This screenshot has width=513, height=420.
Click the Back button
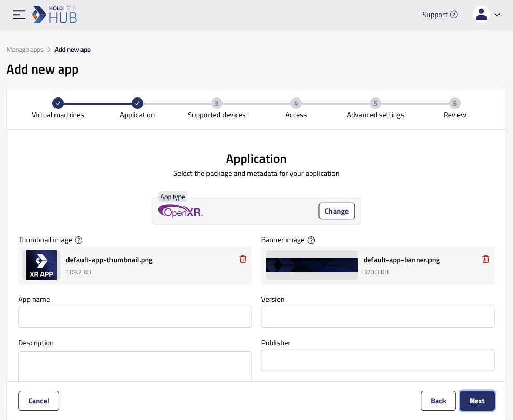(x=438, y=401)
